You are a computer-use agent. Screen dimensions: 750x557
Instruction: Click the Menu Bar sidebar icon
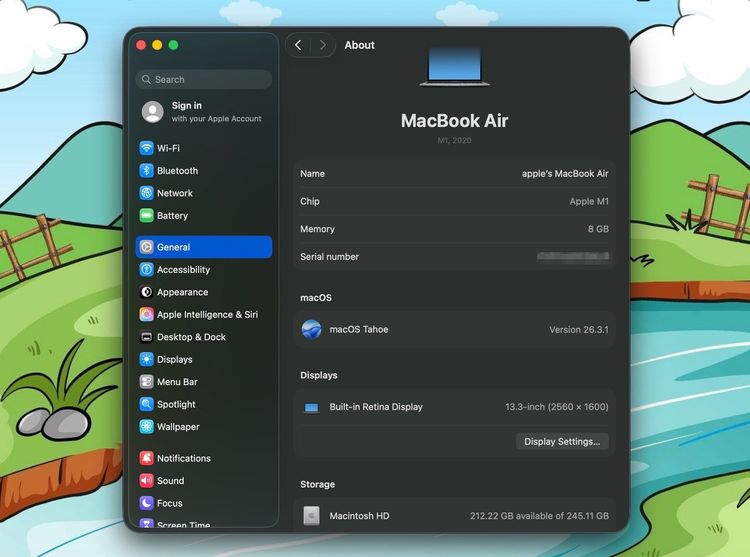pos(146,382)
